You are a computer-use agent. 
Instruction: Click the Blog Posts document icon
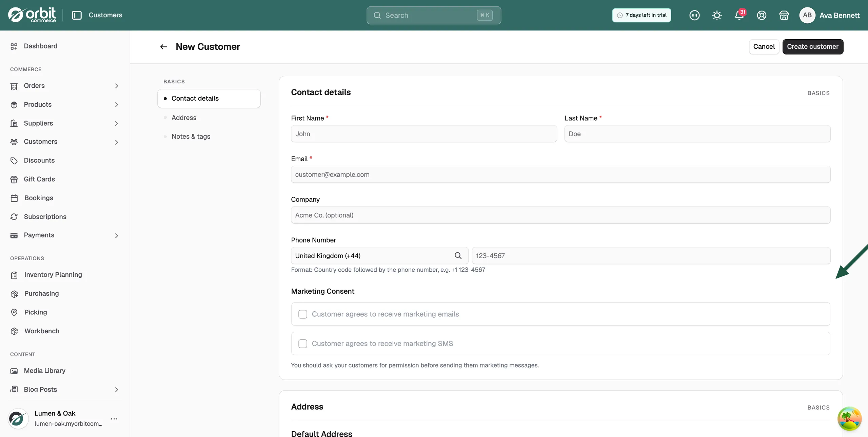14,389
